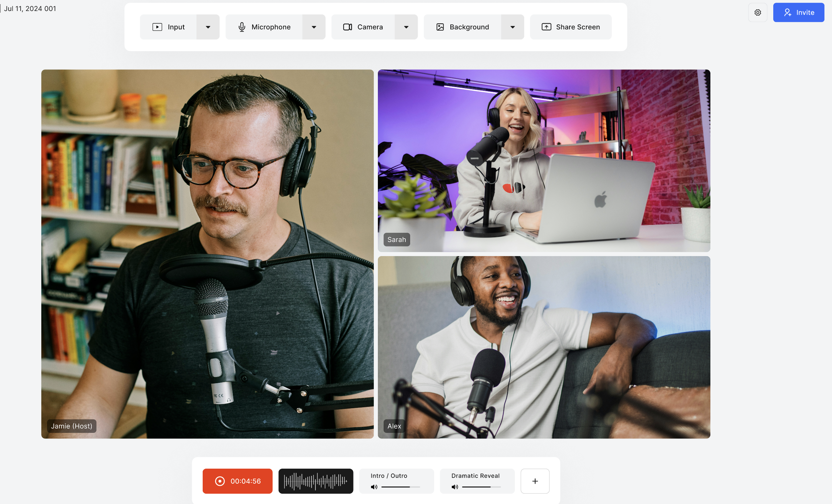The image size is (832, 504).
Task: Play the Dramatic Reveal sound clip
Action: point(477,481)
